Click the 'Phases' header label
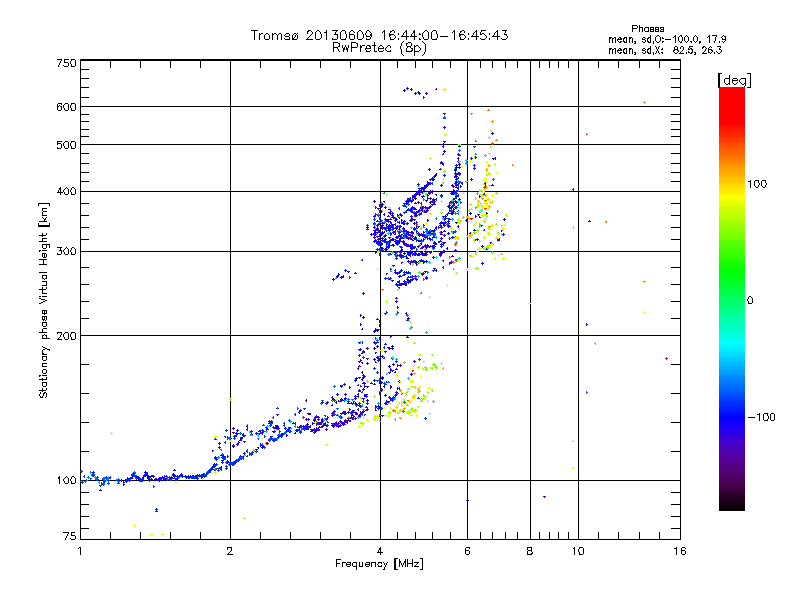The width and height of the screenshot is (800, 600). point(647,29)
